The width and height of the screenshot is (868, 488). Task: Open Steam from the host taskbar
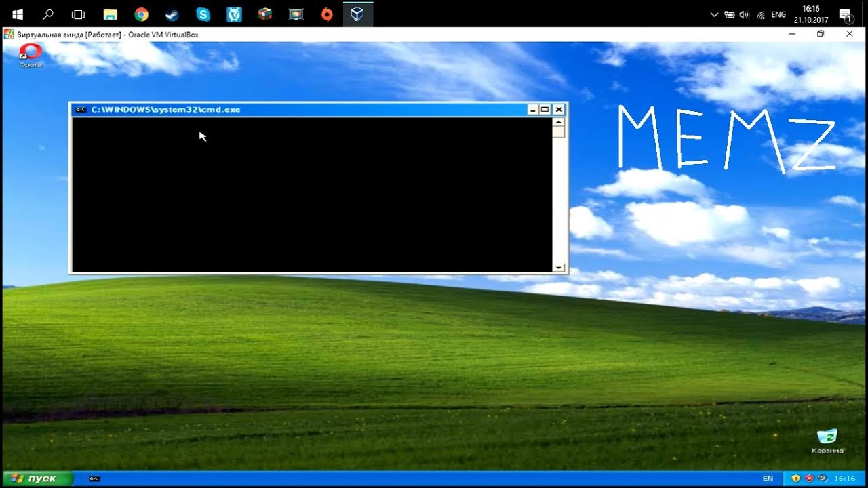click(x=172, y=14)
